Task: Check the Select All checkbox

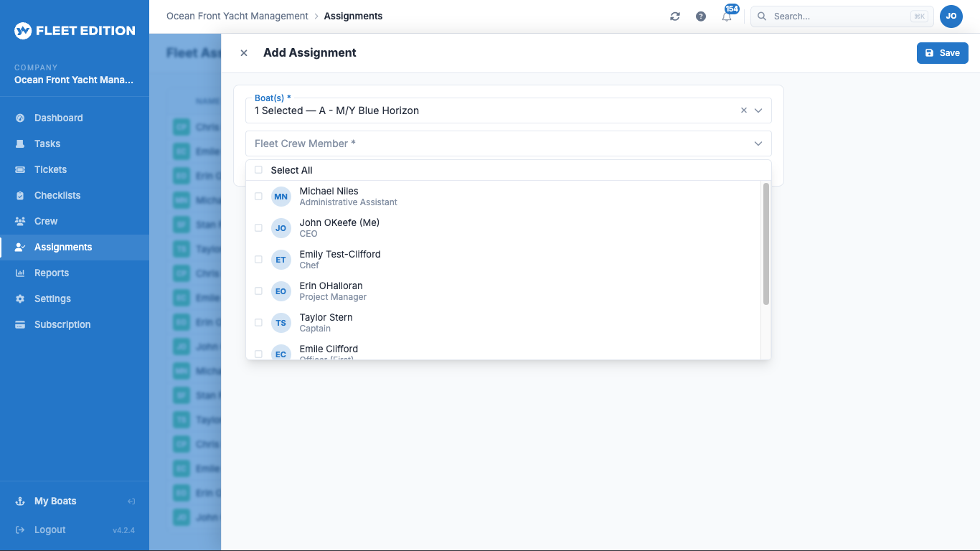Action: [x=259, y=170]
